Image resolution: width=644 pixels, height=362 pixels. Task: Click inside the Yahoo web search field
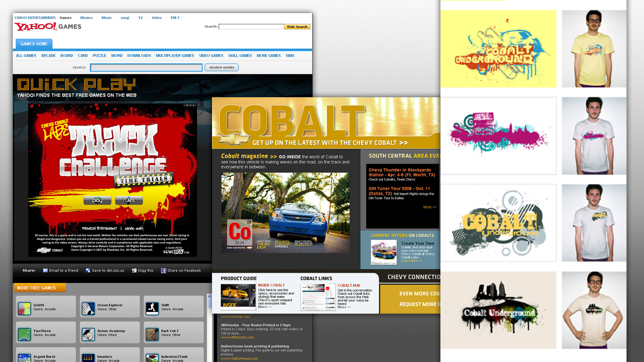251,26
